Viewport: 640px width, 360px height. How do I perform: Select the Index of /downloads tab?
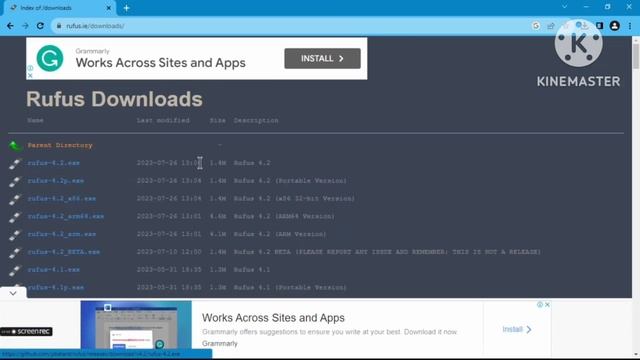pos(60,8)
